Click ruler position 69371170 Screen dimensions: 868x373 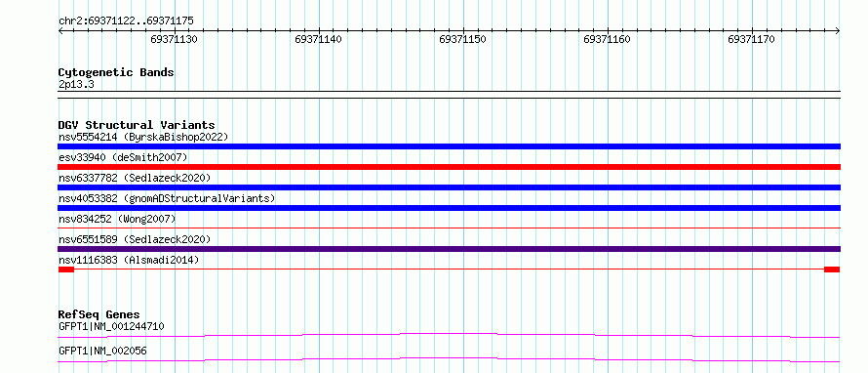752,39
